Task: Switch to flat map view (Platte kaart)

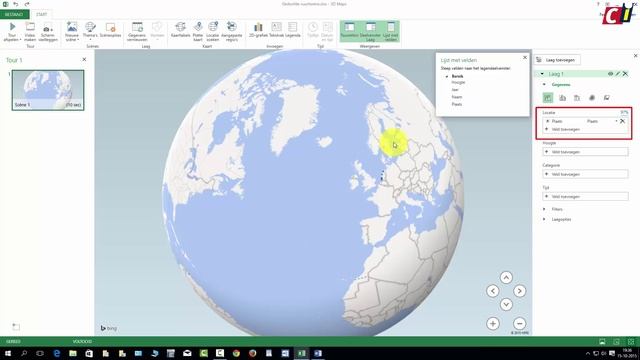Action: click(x=198, y=32)
